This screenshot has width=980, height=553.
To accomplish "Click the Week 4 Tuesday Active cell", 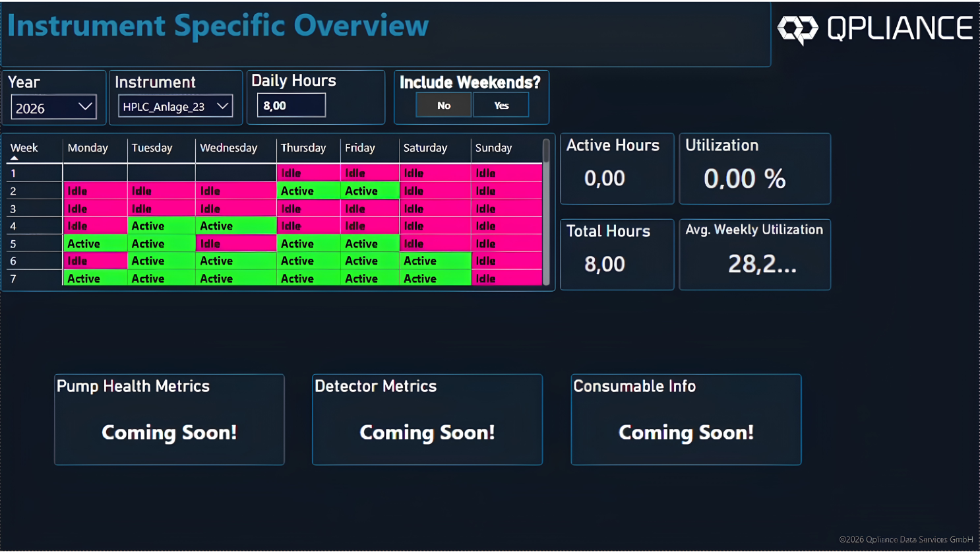I will click(x=162, y=226).
